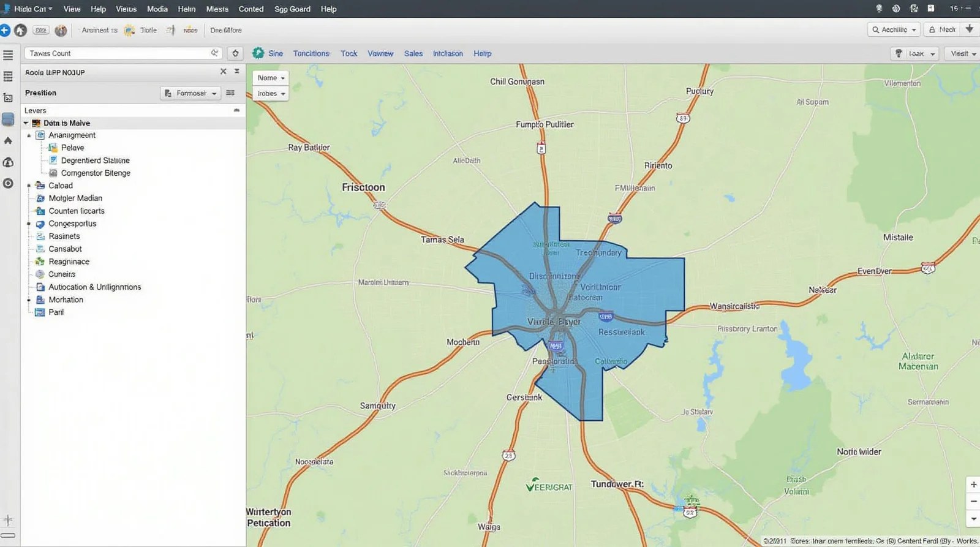Collapse the Levers section
This screenshot has width=980, height=547.
point(236,110)
